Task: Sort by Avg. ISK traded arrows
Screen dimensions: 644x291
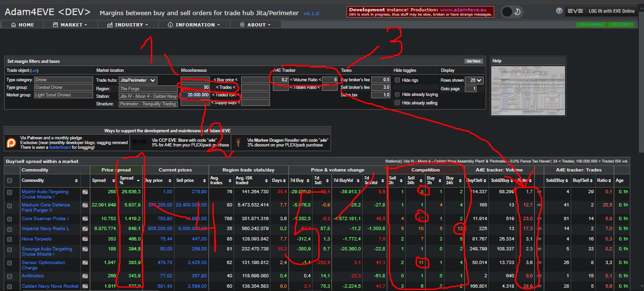Action: coord(265,180)
